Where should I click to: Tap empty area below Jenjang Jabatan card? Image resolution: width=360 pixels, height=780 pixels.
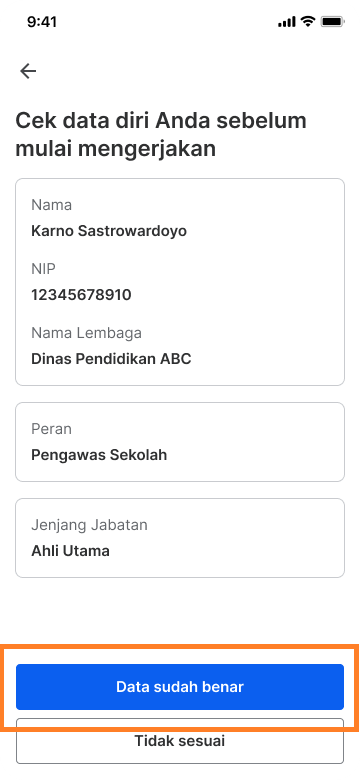180,609
